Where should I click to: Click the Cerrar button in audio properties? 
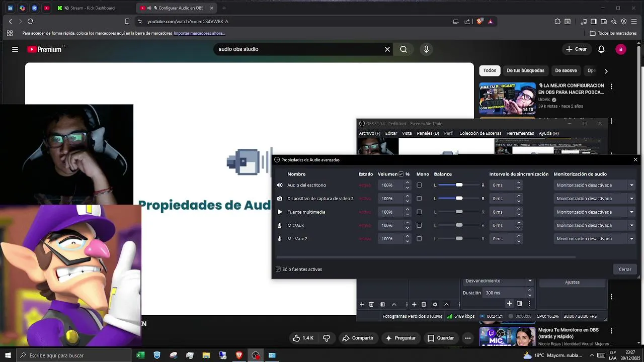(625, 269)
